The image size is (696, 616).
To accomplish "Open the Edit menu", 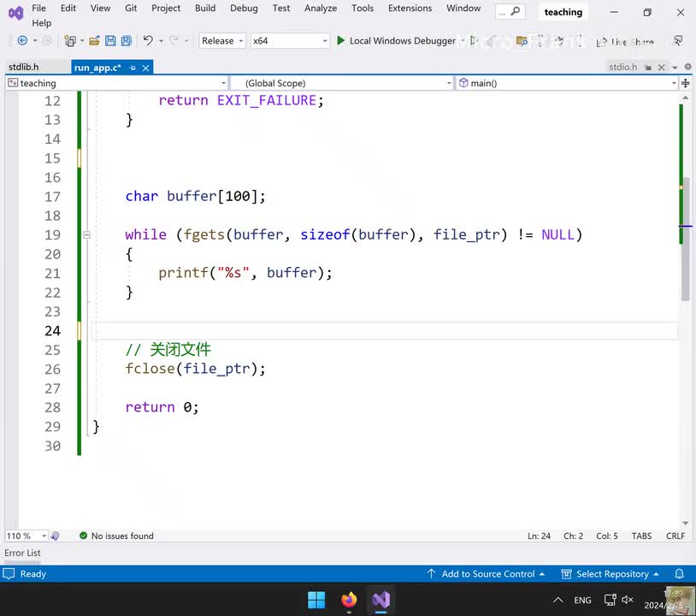I will tap(68, 8).
